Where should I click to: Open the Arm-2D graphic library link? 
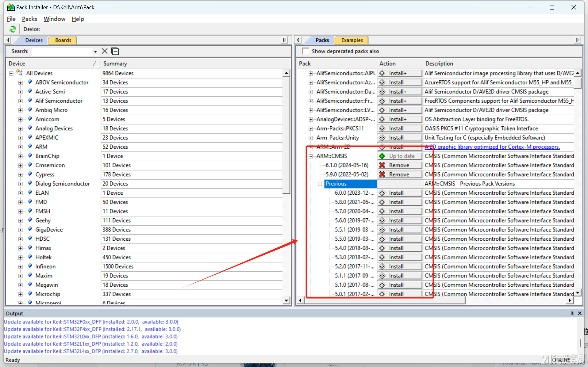(x=492, y=147)
